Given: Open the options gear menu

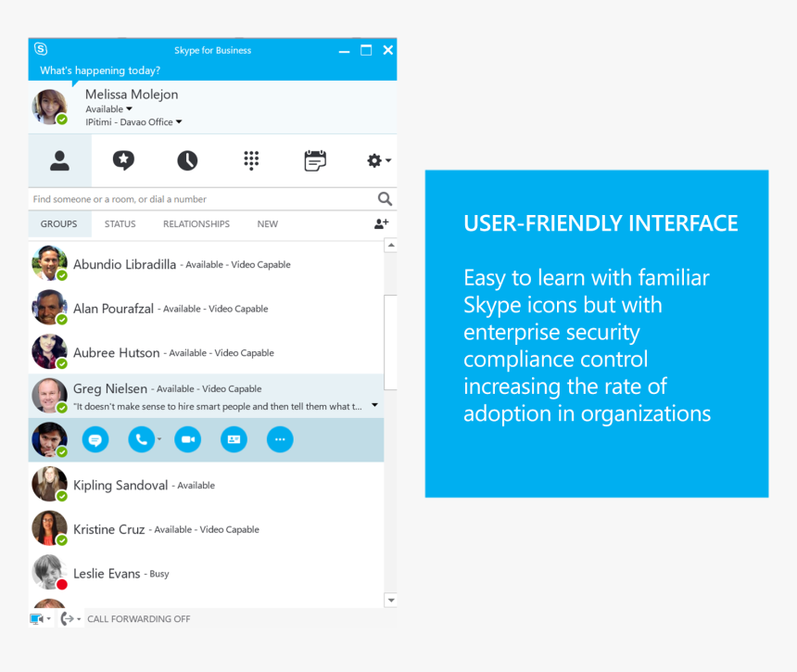Looking at the screenshot, I should click(379, 160).
